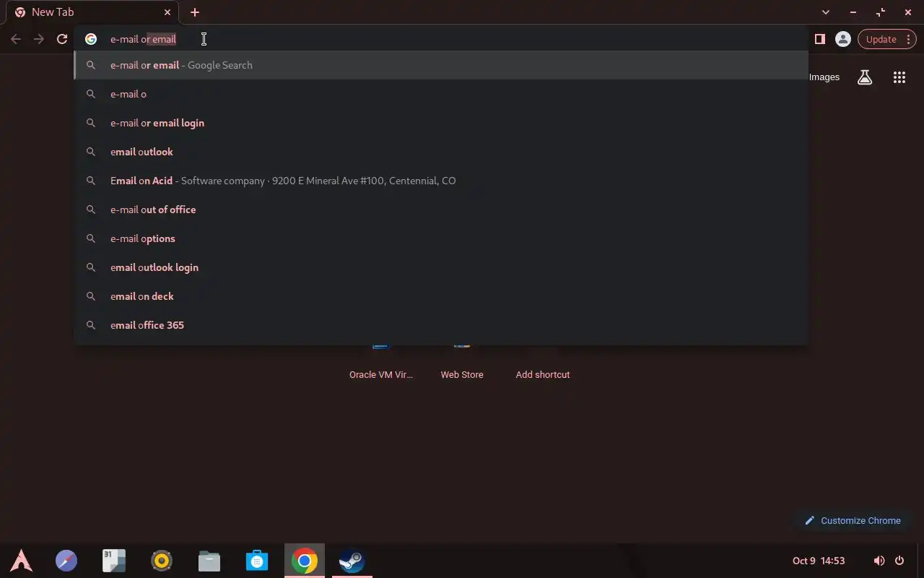Open the software store bag icon
924x578 pixels.
257,561
